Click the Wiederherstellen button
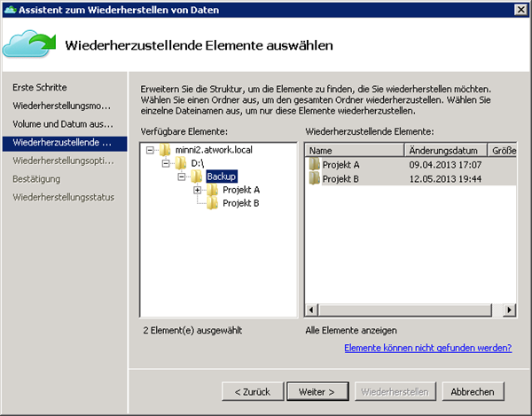This screenshot has width=532, height=416. click(x=395, y=391)
